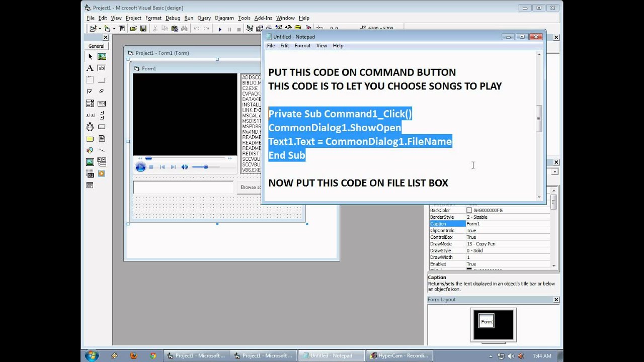Select the CheckBox control in the toolbox
The width and height of the screenshot is (644, 362).
click(90, 92)
